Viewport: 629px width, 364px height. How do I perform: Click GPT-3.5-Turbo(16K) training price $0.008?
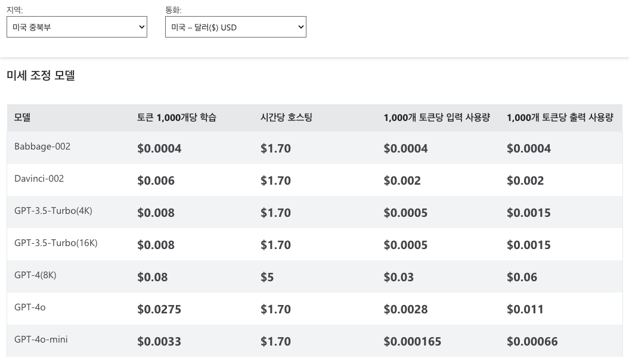(x=156, y=245)
